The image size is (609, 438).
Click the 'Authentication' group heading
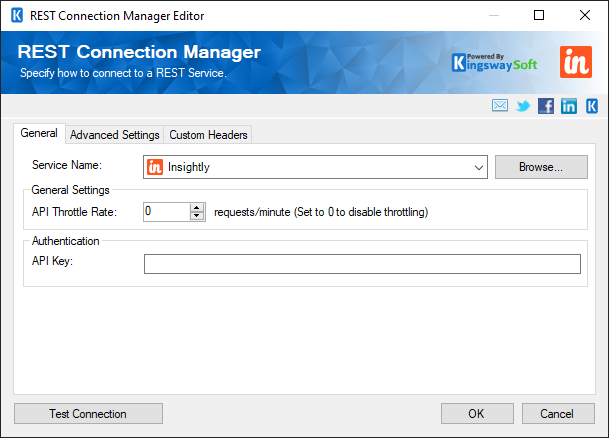66,241
